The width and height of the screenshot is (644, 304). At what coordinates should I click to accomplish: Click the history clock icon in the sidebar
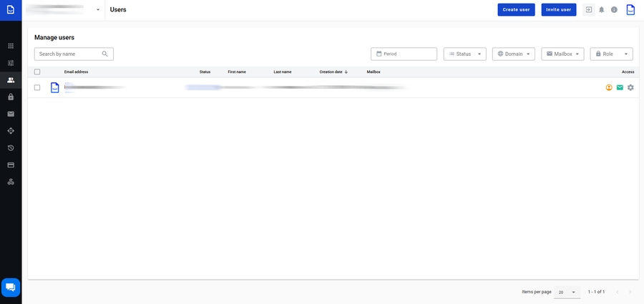point(11,148)
